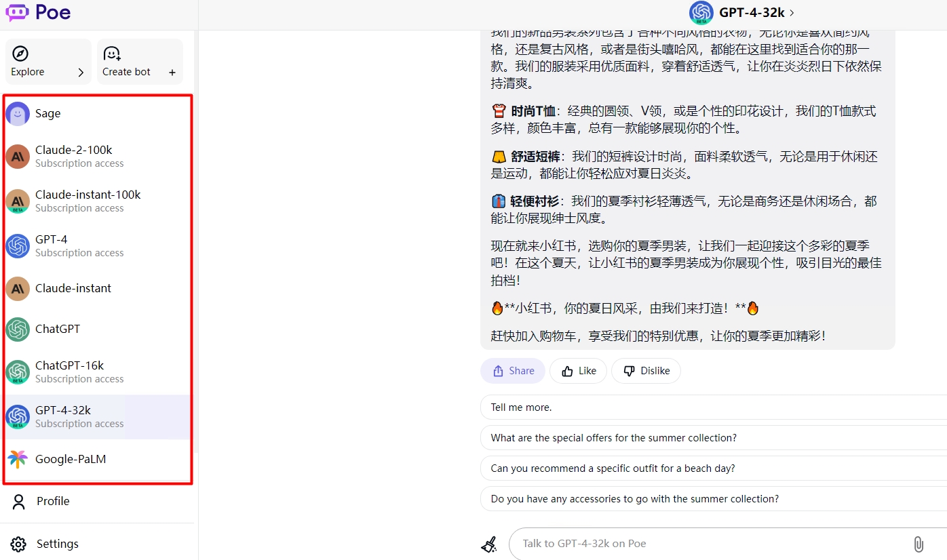Screen dimensions: 947x560
Task: Click the Claude-instant avatar icon
Action: click(18, 289)
